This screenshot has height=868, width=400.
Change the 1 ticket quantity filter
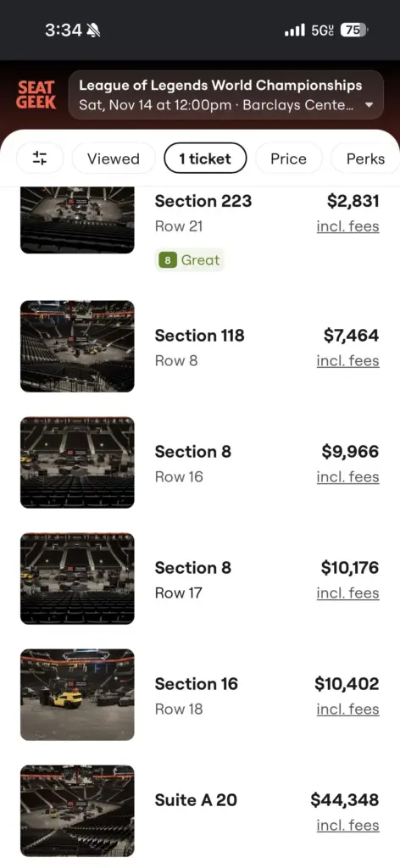[205, 159]
